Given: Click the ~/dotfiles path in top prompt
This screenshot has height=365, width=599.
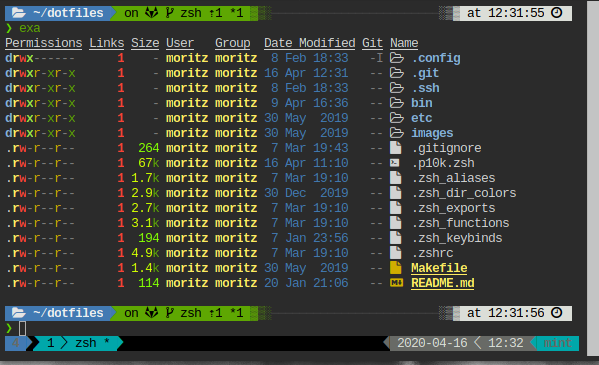Looking at the screenshot, I should [x=68, y=13].
